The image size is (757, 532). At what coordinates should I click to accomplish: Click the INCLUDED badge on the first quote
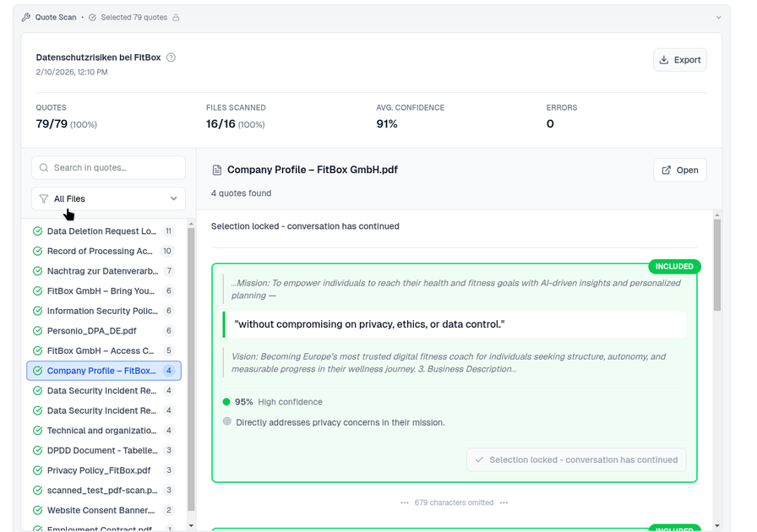point(674,267)
